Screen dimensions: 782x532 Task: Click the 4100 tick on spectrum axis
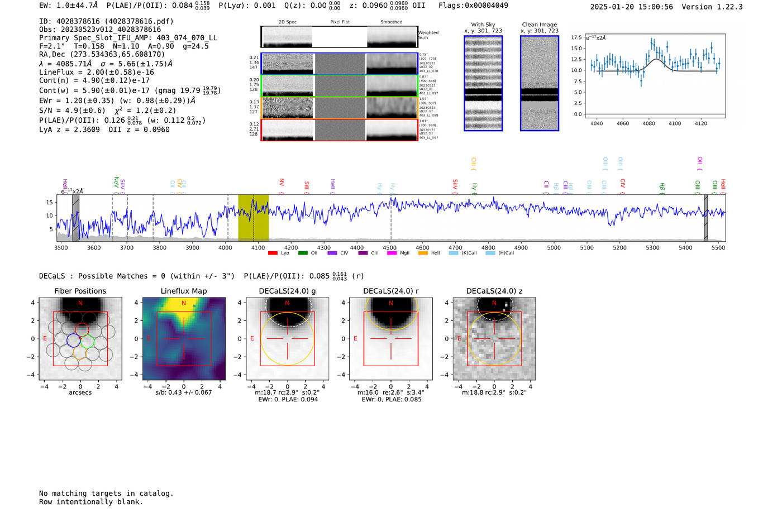pos(258,248)
